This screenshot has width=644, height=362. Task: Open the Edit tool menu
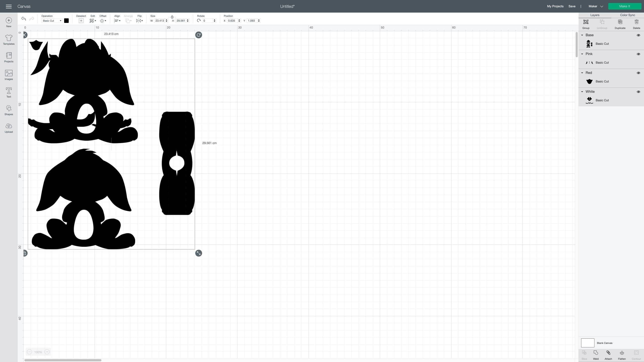tap(93, 21)
